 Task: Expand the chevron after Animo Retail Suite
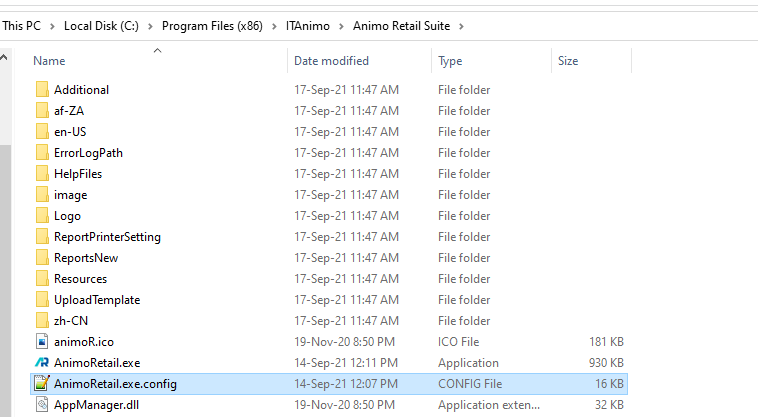(461, 25)
